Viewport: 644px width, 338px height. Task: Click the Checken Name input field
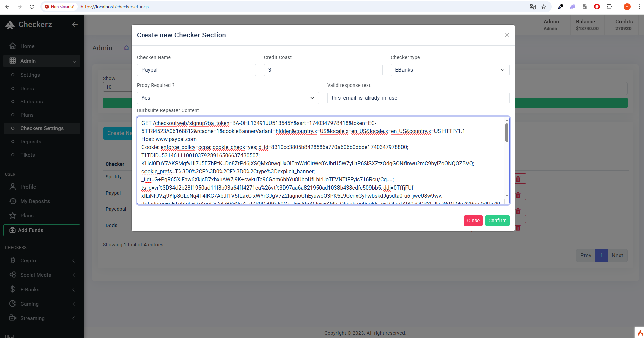(x=196, y=70)
